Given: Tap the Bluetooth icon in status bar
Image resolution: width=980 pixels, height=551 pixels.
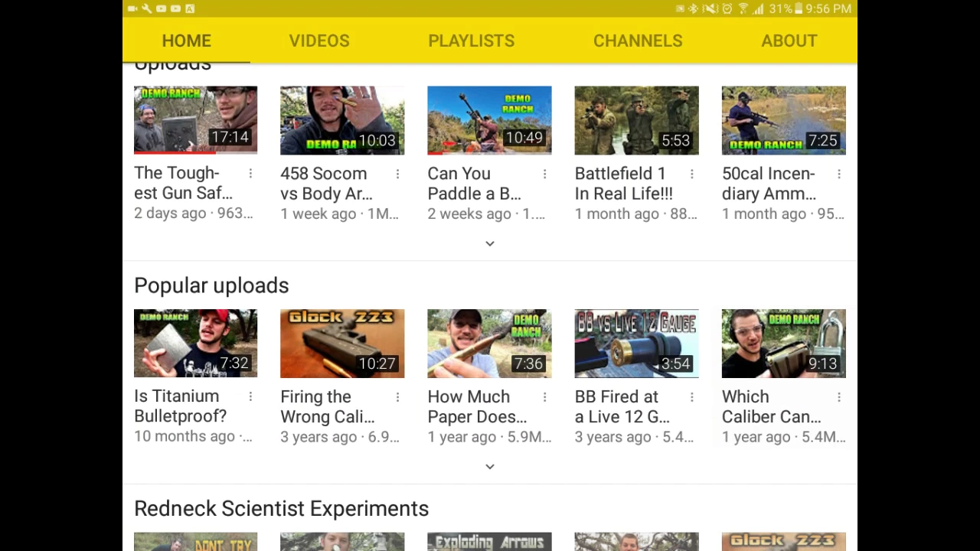Looking at the screenshot, I should (694, 8).
